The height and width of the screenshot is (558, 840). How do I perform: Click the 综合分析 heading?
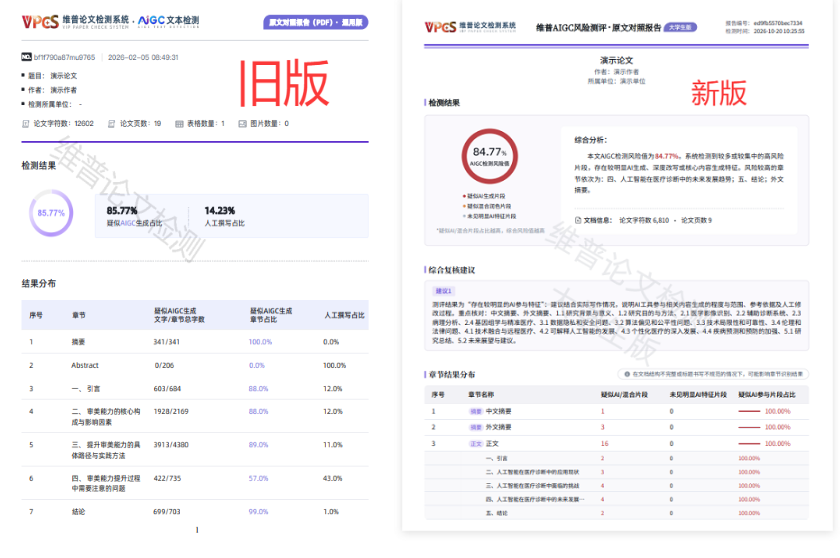pyautogui.click(x=590, y=140)
